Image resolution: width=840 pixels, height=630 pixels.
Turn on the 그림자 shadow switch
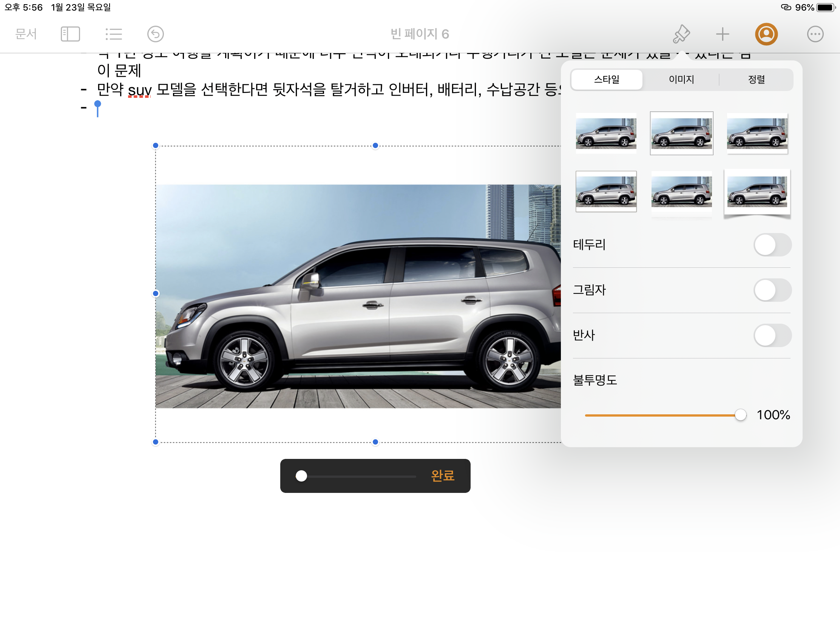772,290
